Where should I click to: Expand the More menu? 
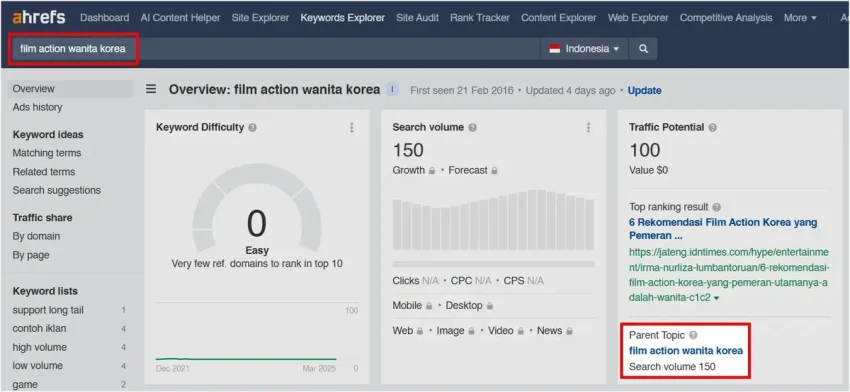pyautogui.click(x=800, y=18)
